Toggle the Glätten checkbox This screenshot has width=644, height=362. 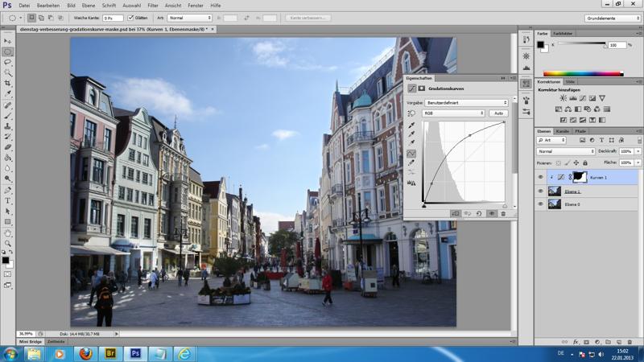[131, 18]
